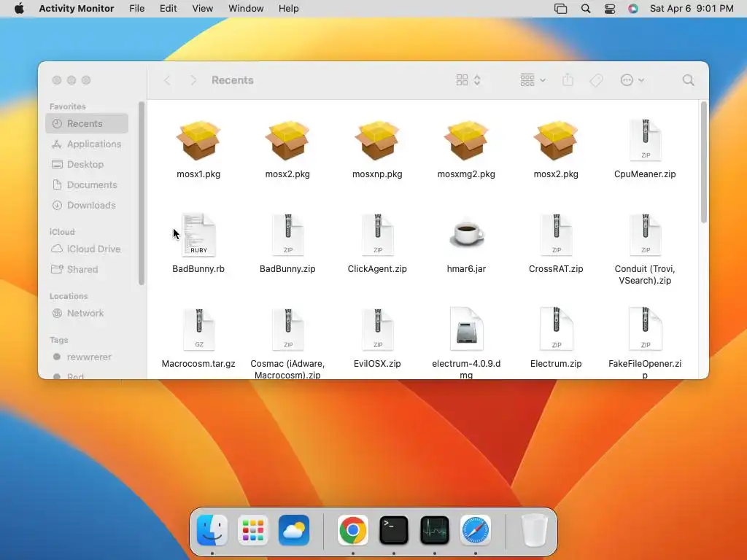Viewport: 747px width, 560px height.
Task: Open the Help menu
Action: (x=288, y=9)
